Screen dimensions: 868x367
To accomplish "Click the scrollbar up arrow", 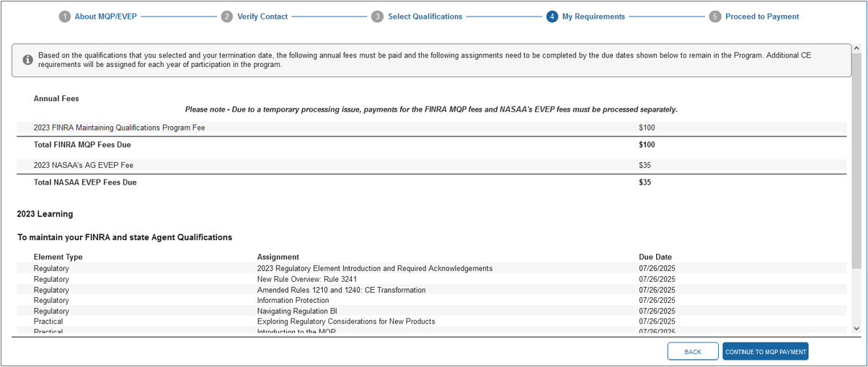I will pyautogui.click(x=856, y=49).
